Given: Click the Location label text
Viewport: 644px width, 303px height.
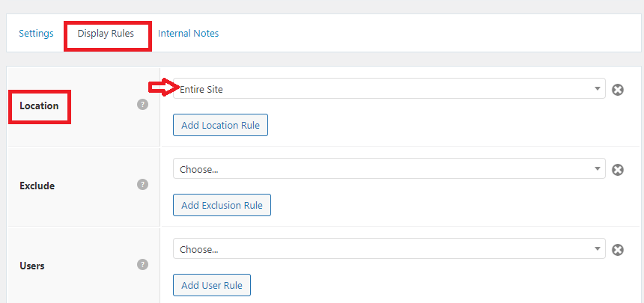Looking at the screenshot, I should point(39,106).
